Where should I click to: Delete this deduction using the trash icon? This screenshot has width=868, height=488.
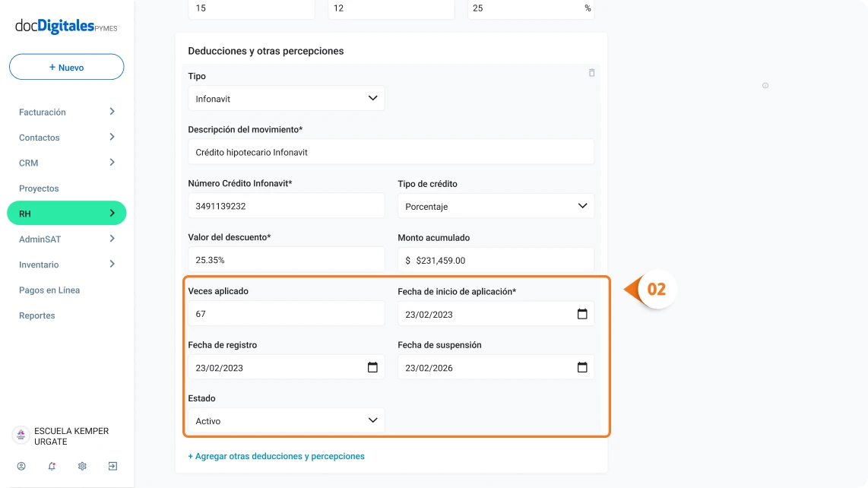click(592, 73)
